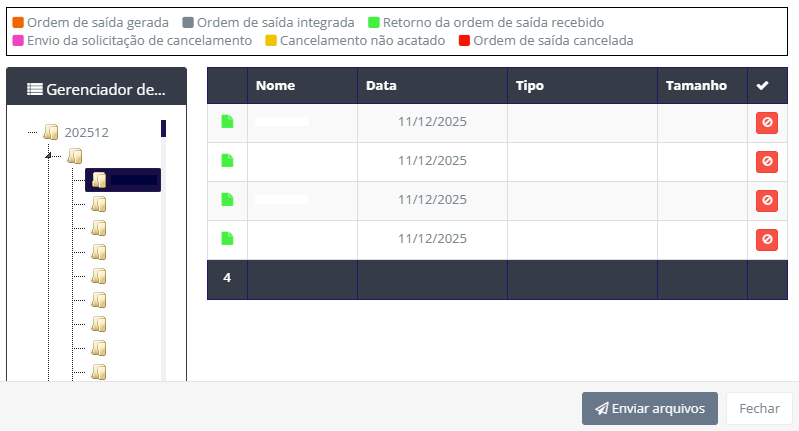Screen dimensions: 799x431
Task: Click the Fechar button
Action: [x=759, y=408]
